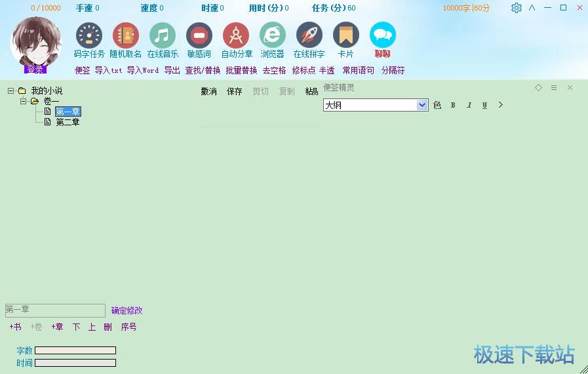This screenshot has width=588, height=374.
Task: Toggle underline U formatting in notes
Action: point(484,105)
